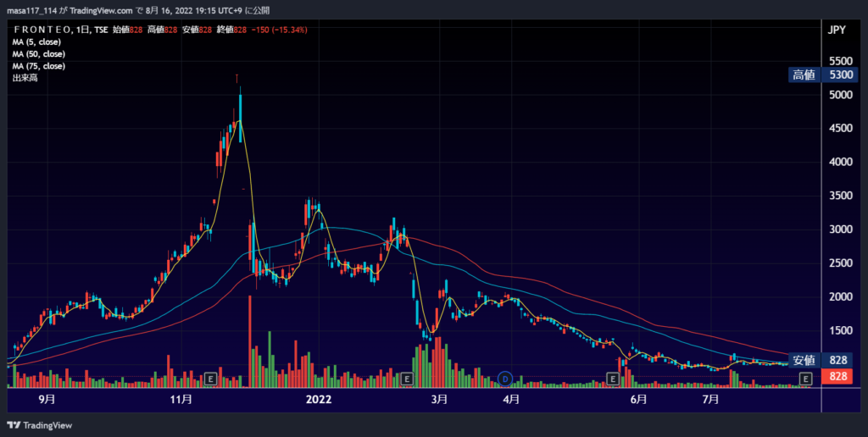Click 1500 on the price axis
Viewport: 868px width, 437px height.
(x=840, y=331)
